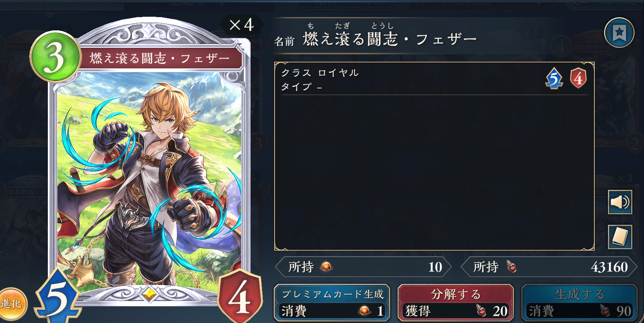This screenshot has height=323, width=644.
Task: Click the card name header 燃え滾る闘志・フェザー
Action: point(389,39)
